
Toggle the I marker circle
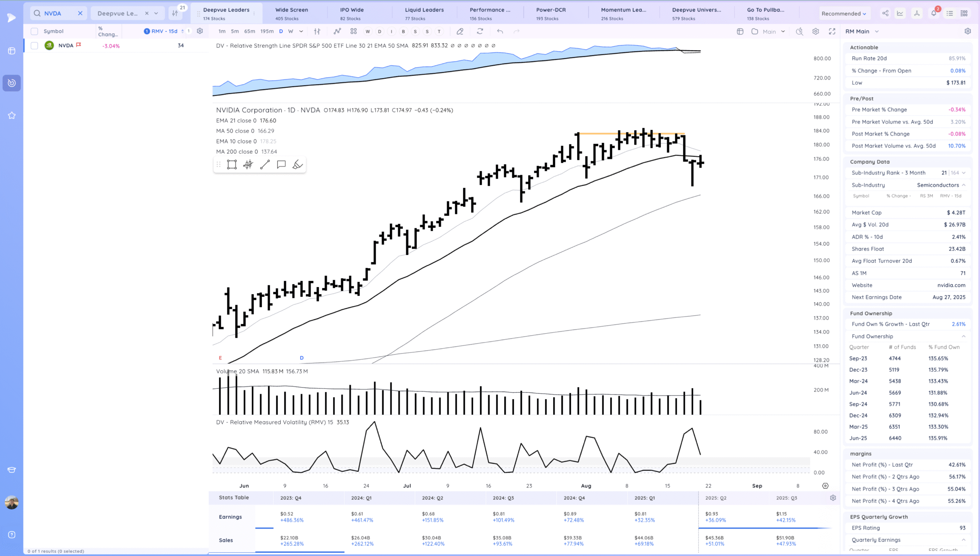[391, 31]
